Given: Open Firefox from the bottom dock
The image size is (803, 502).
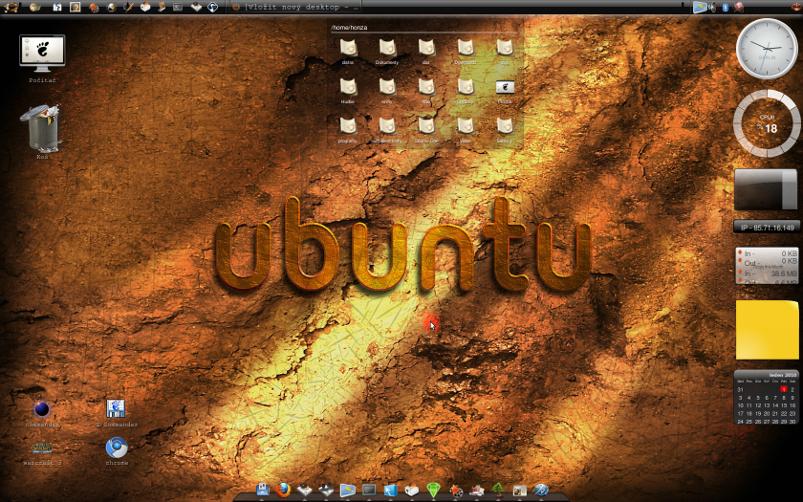Looking at the screenshot, I should (283, 490).
